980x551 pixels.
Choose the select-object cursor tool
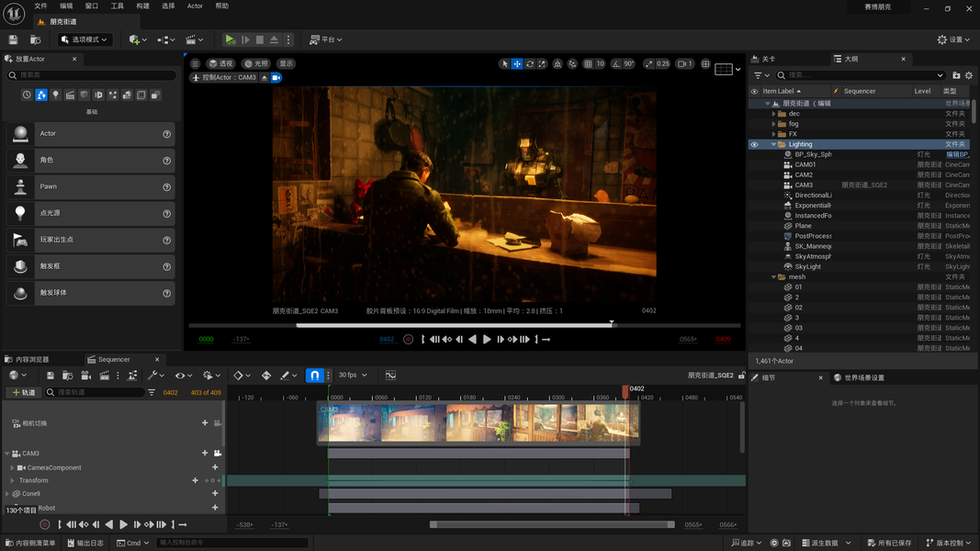[505, 63]
